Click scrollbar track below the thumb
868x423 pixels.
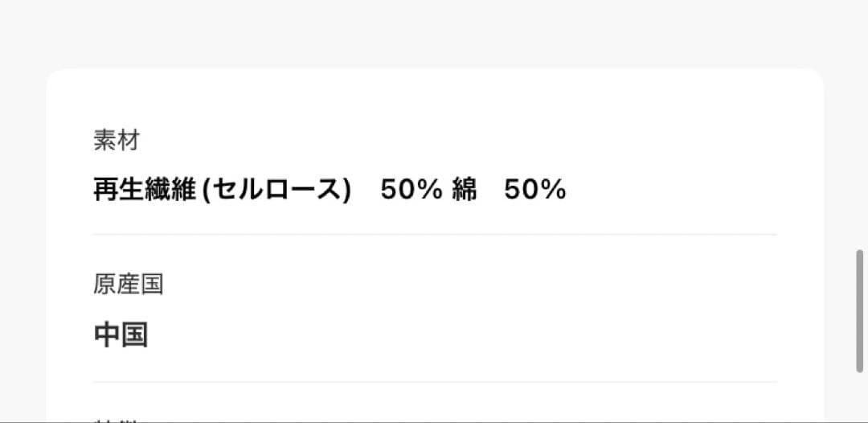(860, 398)
